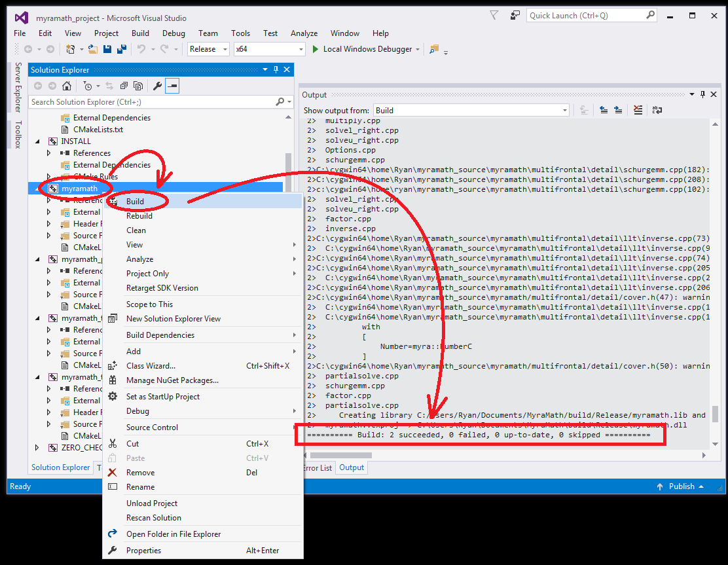Click the Save All toolbar icon
The width and height of the screenshot is (728, 565).
coord(122,49)
